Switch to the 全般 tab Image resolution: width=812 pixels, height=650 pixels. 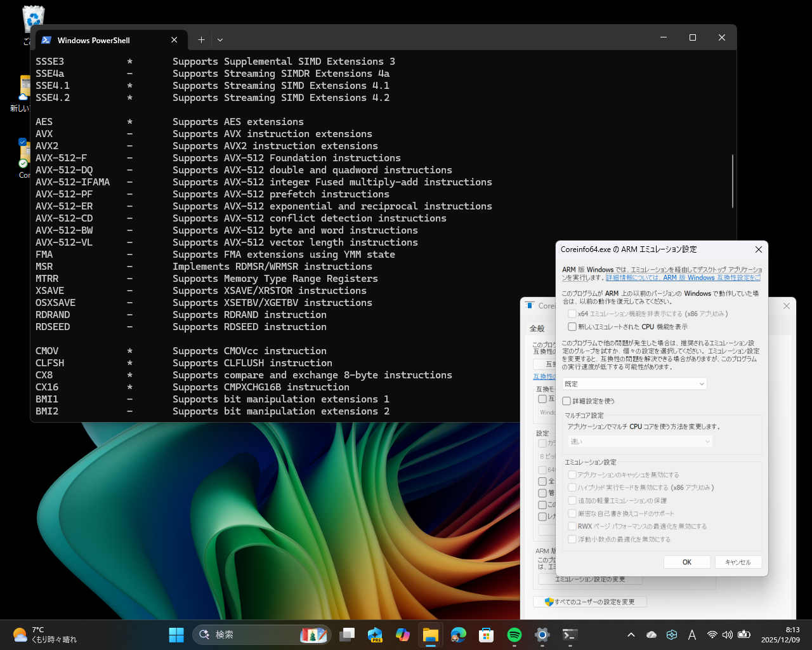[538, 328]
